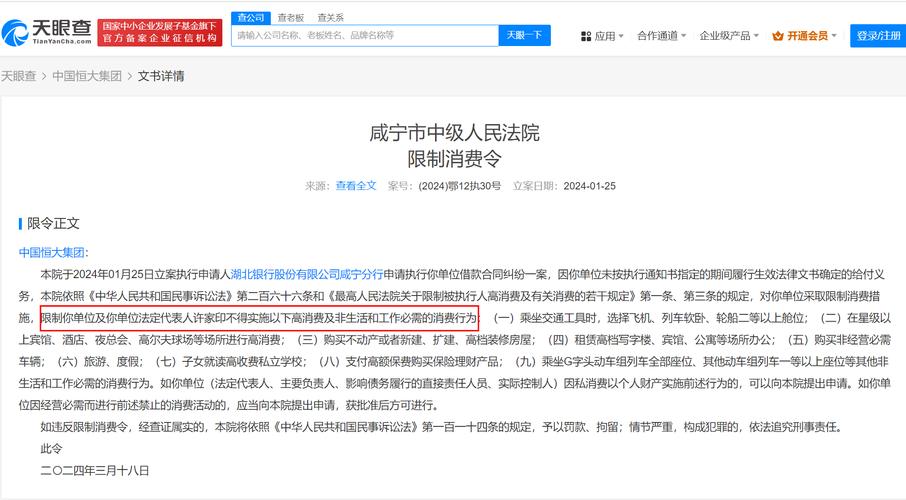Expand the 合作通道 dropdown menu

(662, 36)
